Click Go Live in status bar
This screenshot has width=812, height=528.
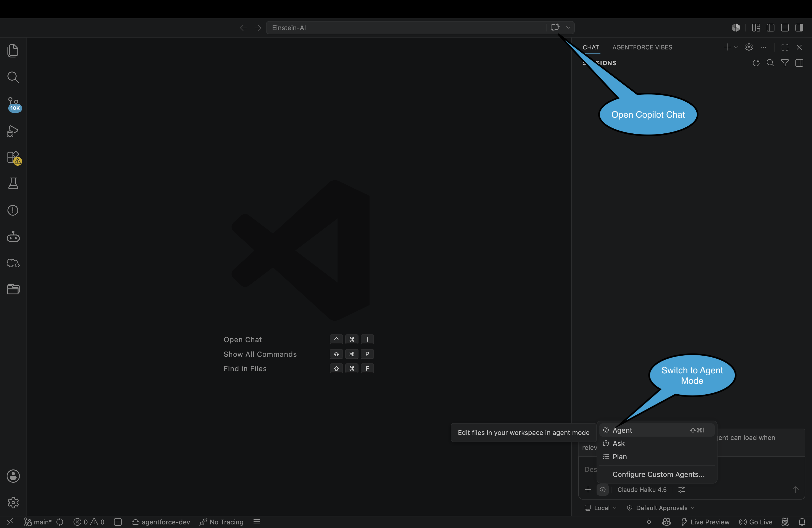756,522
